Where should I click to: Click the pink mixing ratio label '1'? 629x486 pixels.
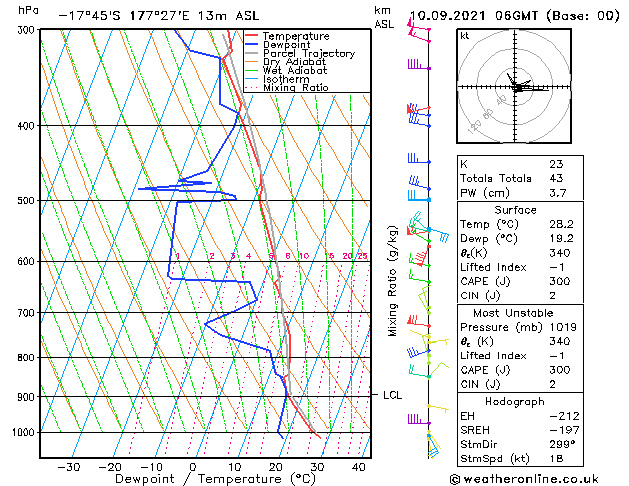178,256
